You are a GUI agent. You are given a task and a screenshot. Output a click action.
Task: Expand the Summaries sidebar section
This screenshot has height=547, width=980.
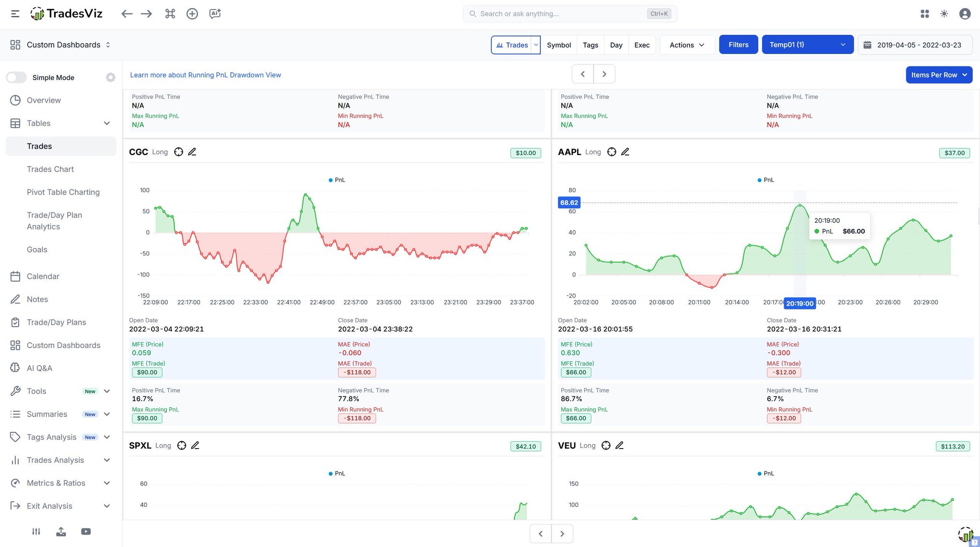(x=107, y=414)
